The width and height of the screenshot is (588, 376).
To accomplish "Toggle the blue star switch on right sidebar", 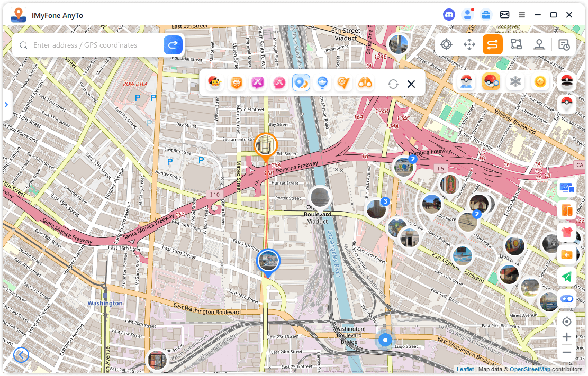I will 567,299.
